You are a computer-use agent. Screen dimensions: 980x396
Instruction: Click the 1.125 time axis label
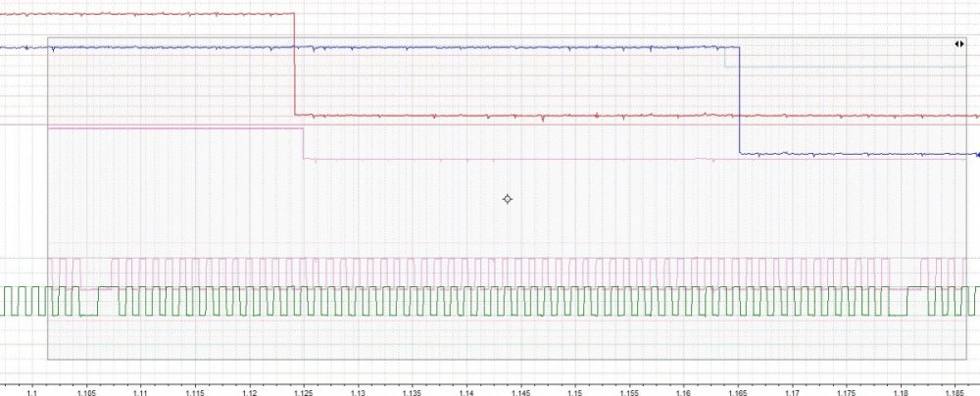point(304,392)
